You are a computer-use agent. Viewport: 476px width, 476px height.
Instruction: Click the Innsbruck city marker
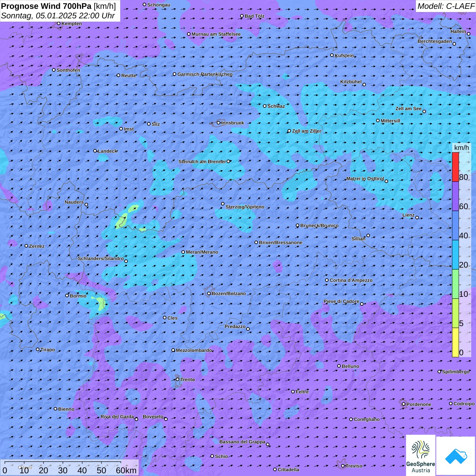(x=219, y=123)
